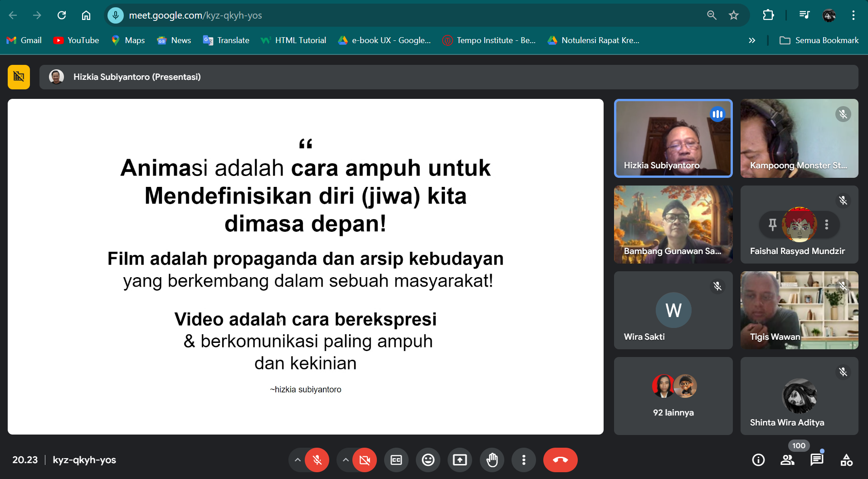Viewport: 868px width, 479px height.
Task: Open the browser extensions menu
Action: coord(768,15)
